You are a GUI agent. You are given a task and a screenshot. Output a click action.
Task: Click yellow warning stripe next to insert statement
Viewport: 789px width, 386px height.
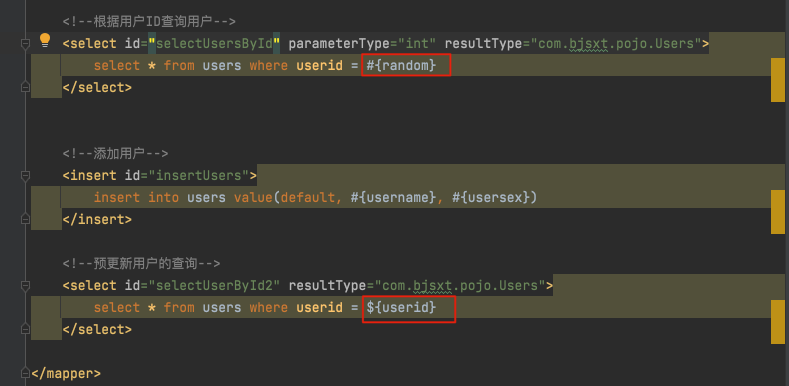777,212
